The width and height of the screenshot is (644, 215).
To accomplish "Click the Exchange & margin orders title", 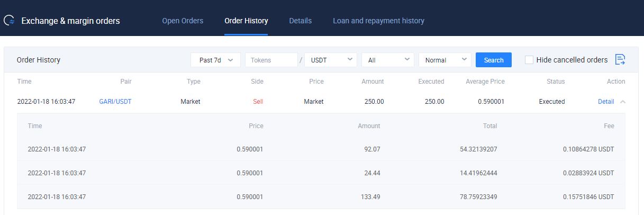I will [70, 21].
